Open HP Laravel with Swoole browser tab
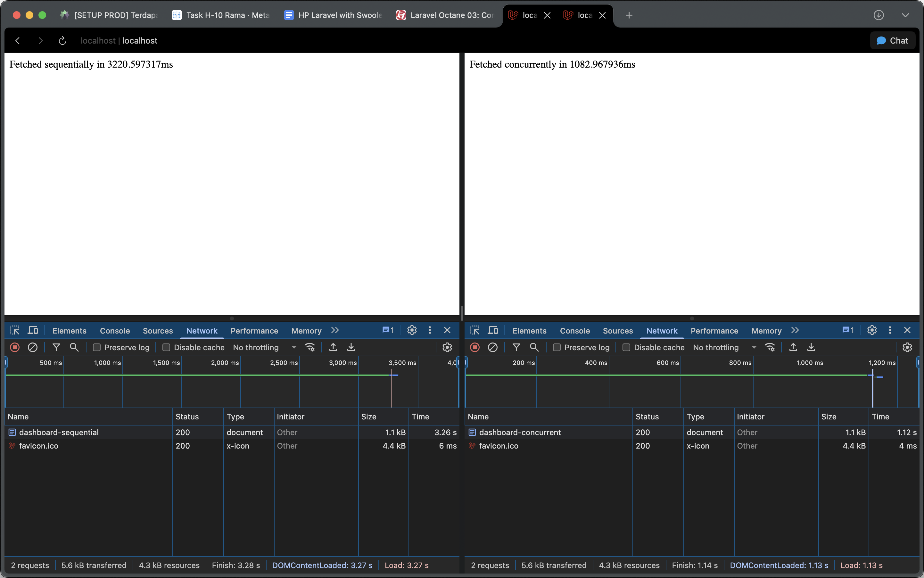The width and height of the screenshot is (924, 578). (x=333, y=15)
